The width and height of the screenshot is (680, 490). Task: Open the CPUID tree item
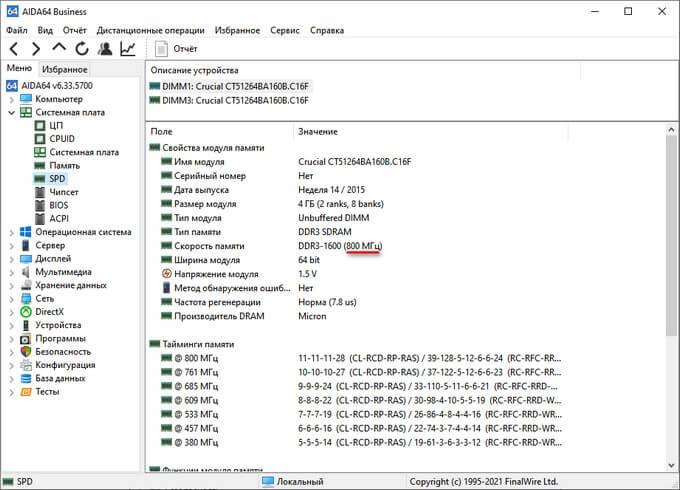point(54,139)
